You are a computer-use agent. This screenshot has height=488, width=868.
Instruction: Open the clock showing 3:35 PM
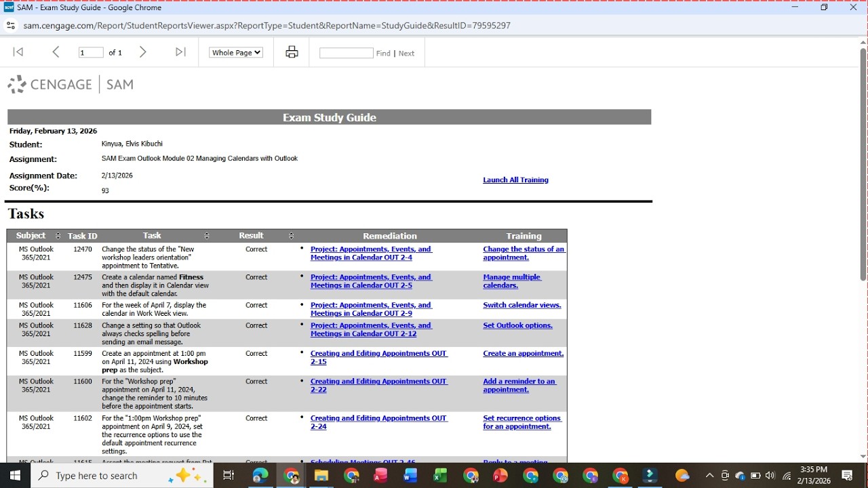click(x=814, y=475)
